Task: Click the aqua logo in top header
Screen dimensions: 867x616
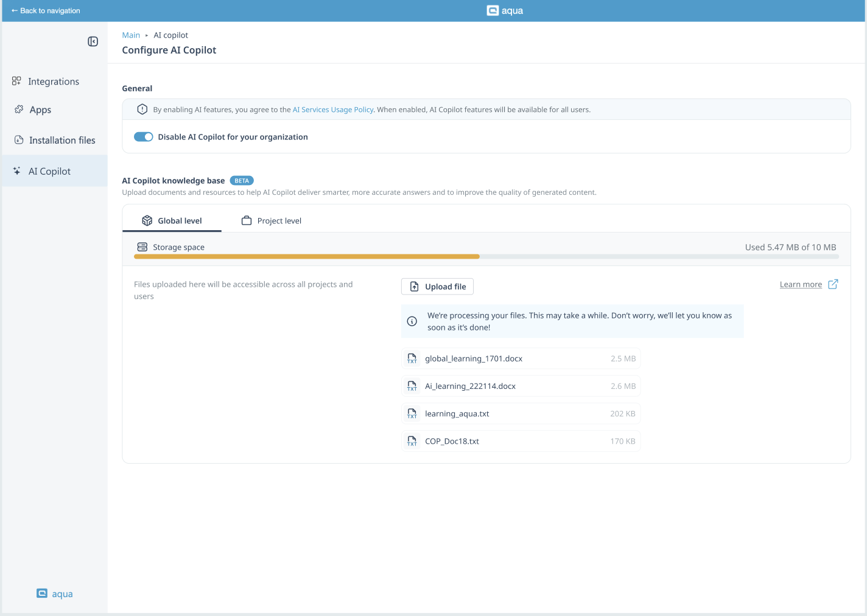Action: (x=505, y=10)
